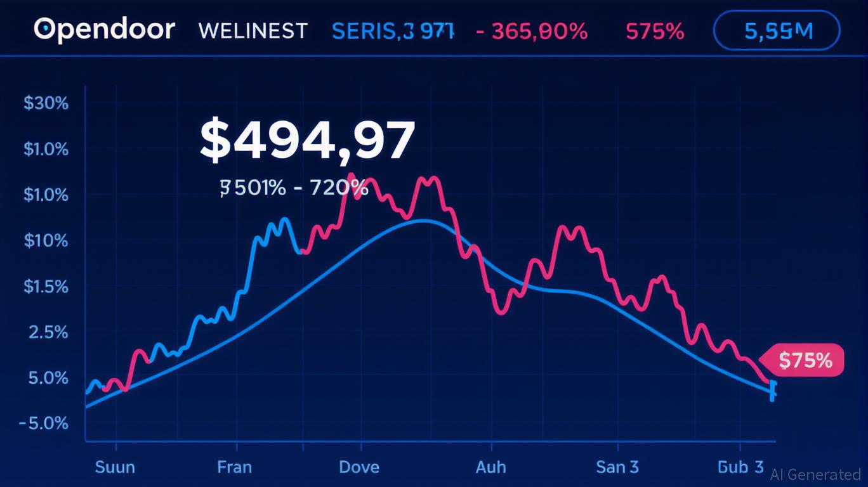Select the Auh x-axis label

(490, 467)
